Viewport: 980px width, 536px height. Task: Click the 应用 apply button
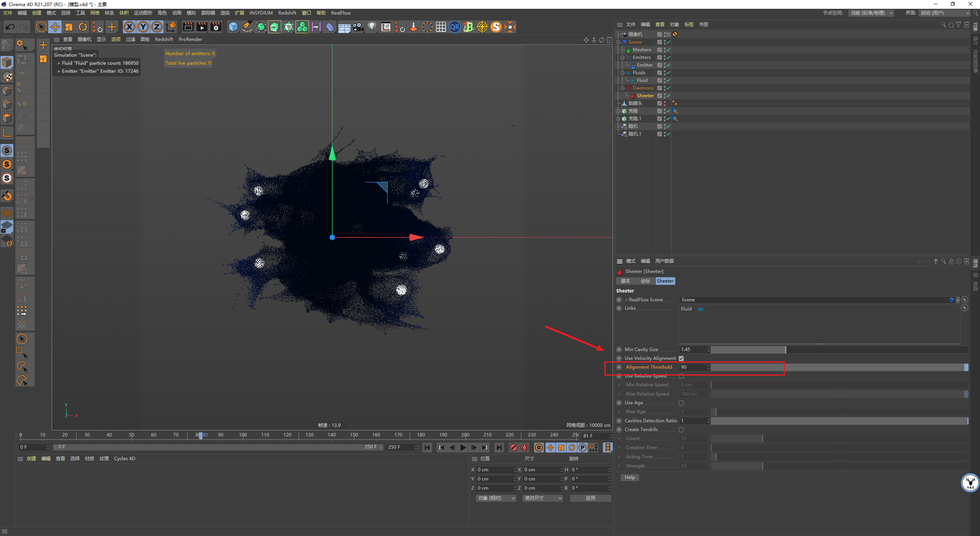coord(590,498)
